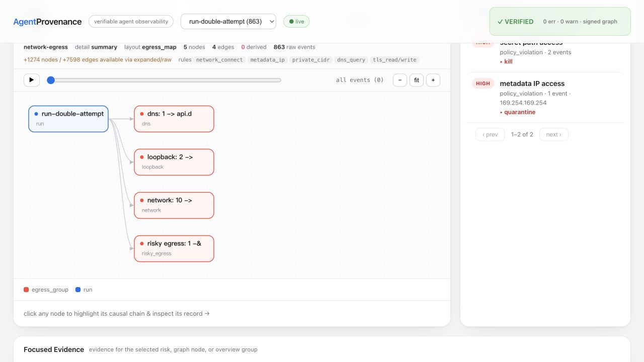Screen dimensions: 644x362
Task: Expand the quarantine action for metadata IP
Action: [x=518, y=112]
